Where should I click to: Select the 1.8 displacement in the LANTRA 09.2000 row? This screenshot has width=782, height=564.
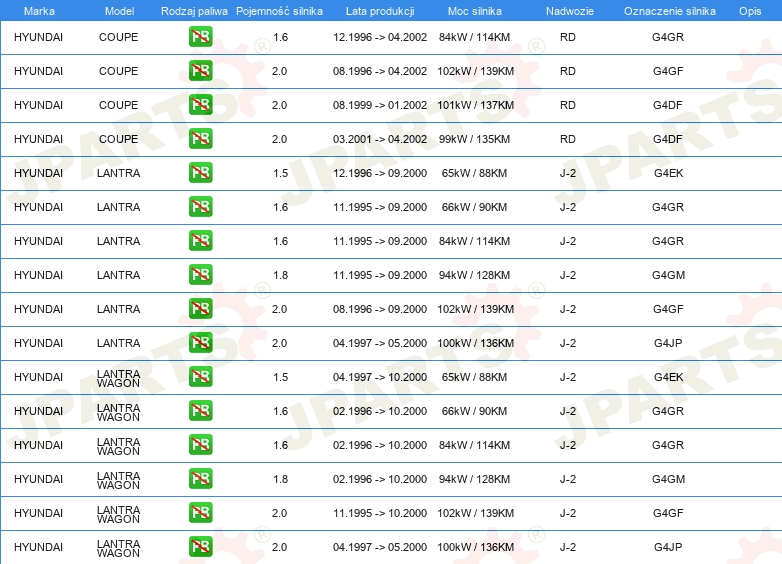tap(280, 275)
